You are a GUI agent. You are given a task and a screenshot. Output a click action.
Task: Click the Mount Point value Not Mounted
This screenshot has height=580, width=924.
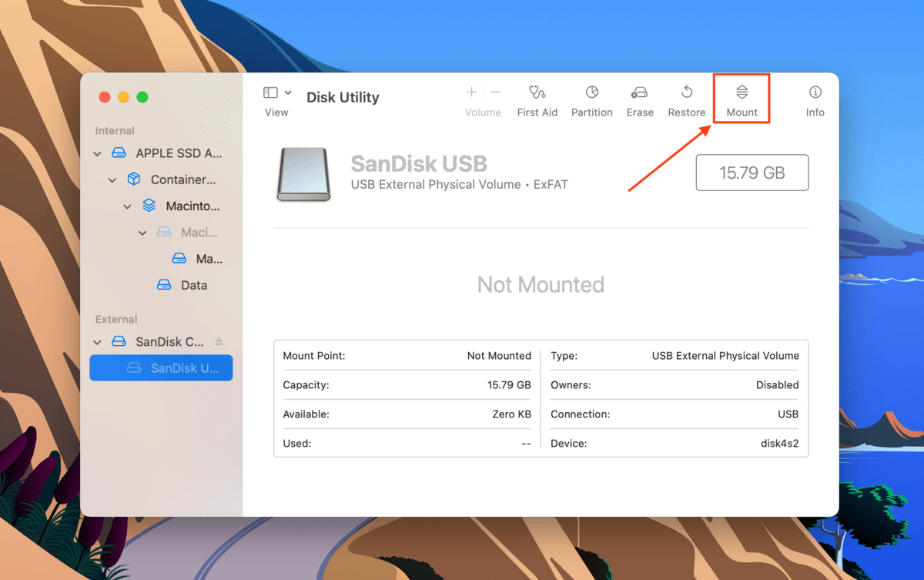499,356
